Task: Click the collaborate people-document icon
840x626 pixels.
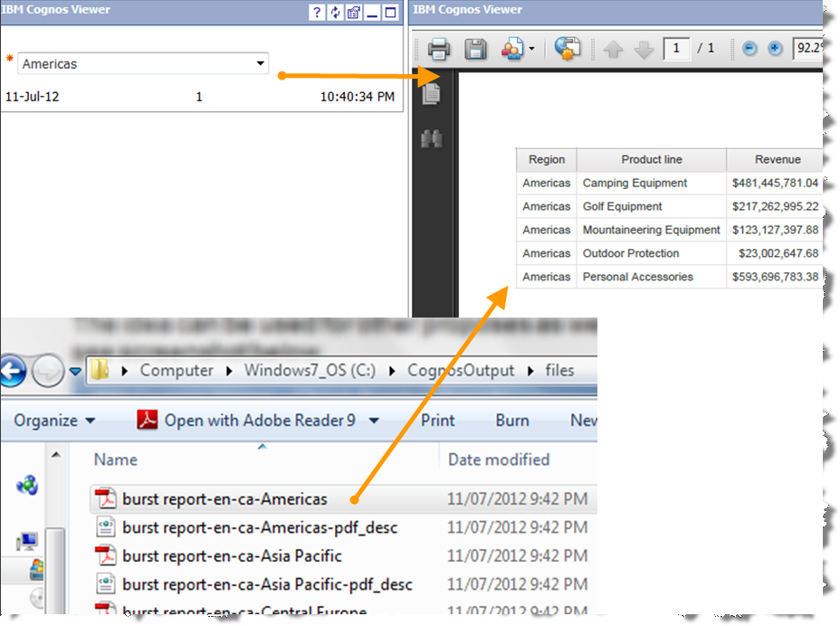Action: click(512, 49)
